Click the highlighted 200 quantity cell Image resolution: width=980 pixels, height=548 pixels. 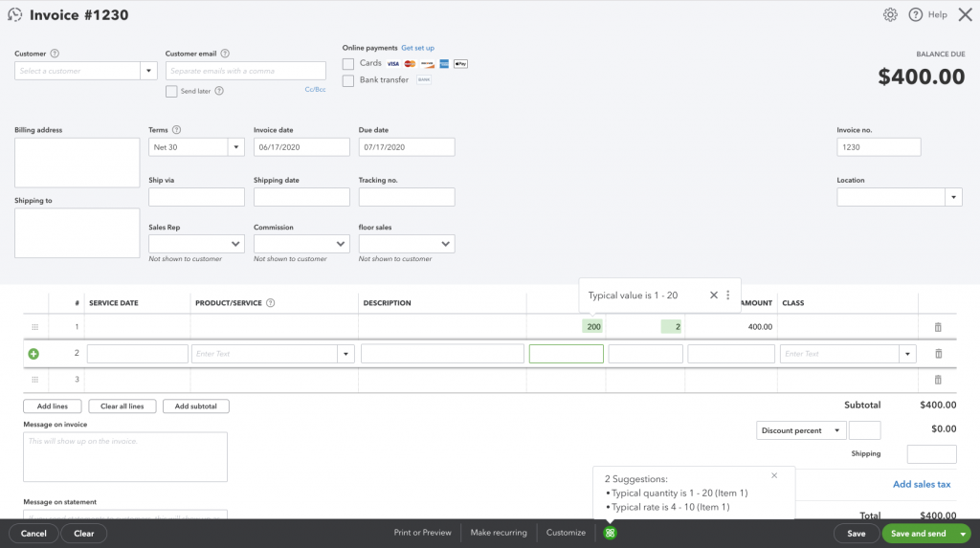(x=591, y=327)
